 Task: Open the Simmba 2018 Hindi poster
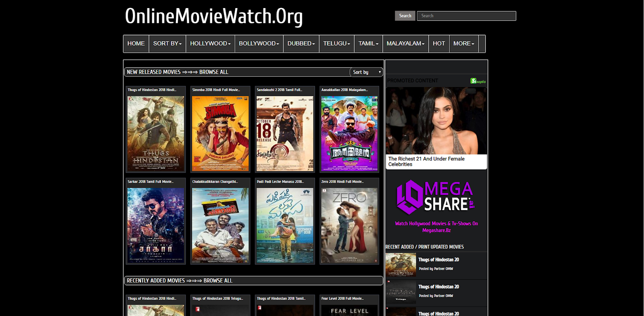[220, 134]
